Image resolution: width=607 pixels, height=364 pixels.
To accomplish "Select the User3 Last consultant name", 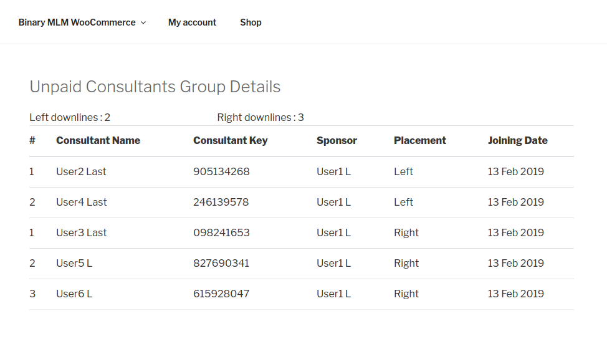I will [81, 232].
